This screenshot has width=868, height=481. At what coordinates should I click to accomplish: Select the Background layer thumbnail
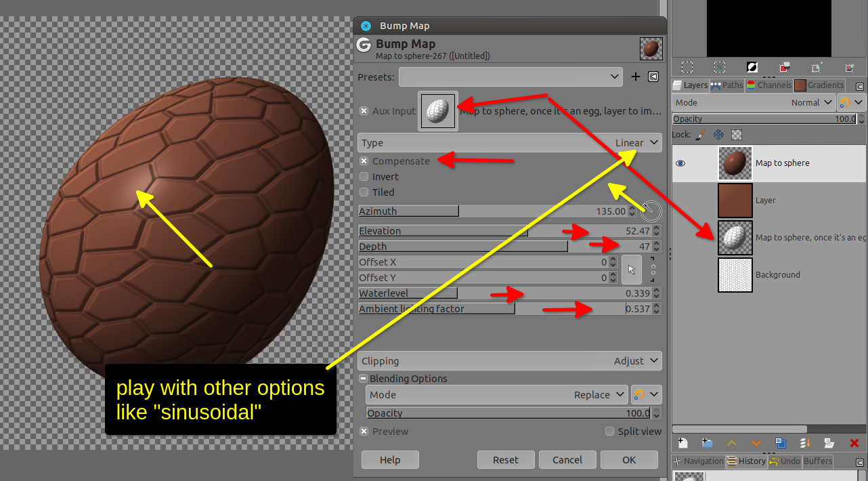pyautogui.click(x=735, y=275)
